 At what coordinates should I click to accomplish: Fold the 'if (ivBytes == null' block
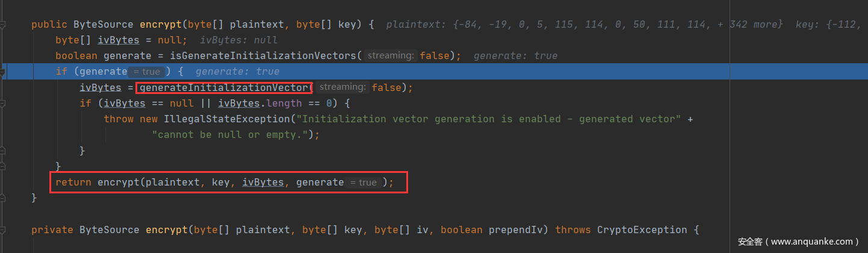pos(3,104)
